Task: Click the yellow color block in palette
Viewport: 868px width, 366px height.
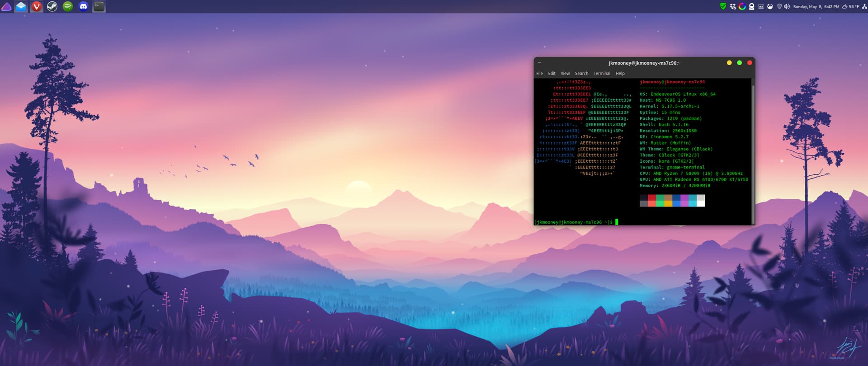Action: (668, 203)
